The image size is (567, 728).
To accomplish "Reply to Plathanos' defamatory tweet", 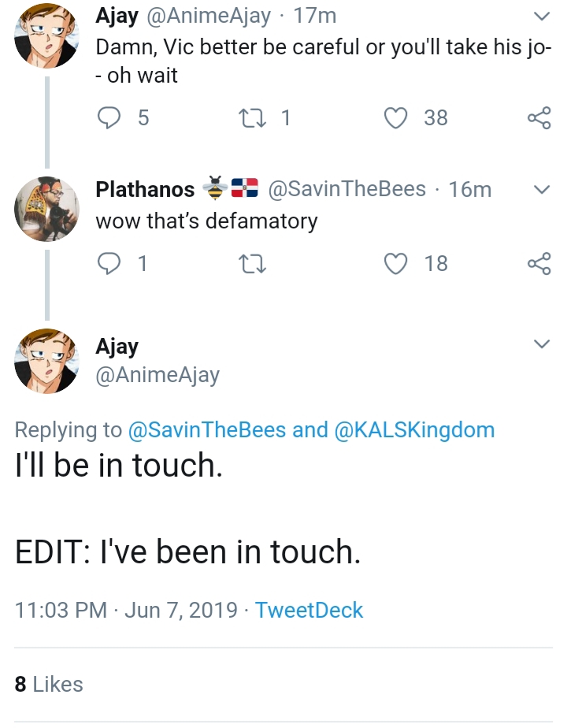I will click(109, 263).
